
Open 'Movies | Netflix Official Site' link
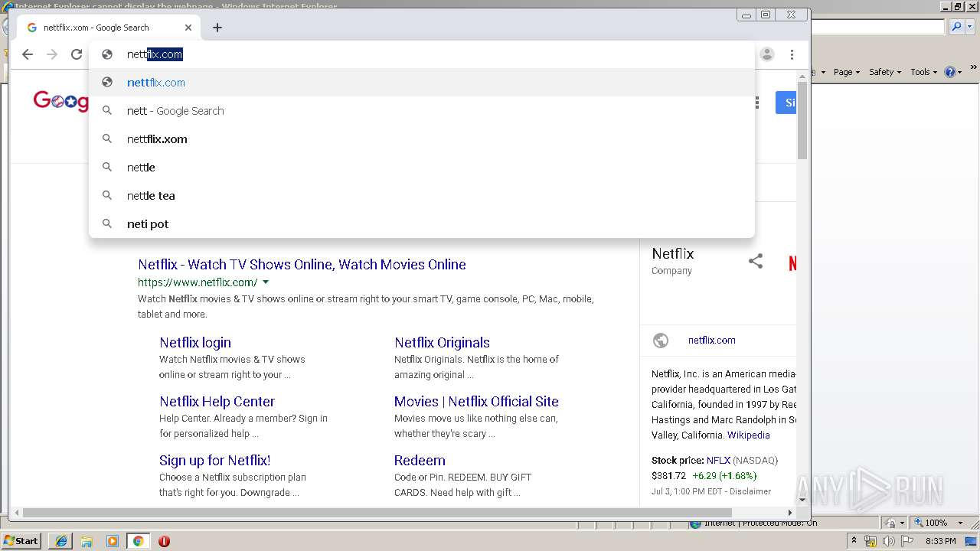point(476,402)
